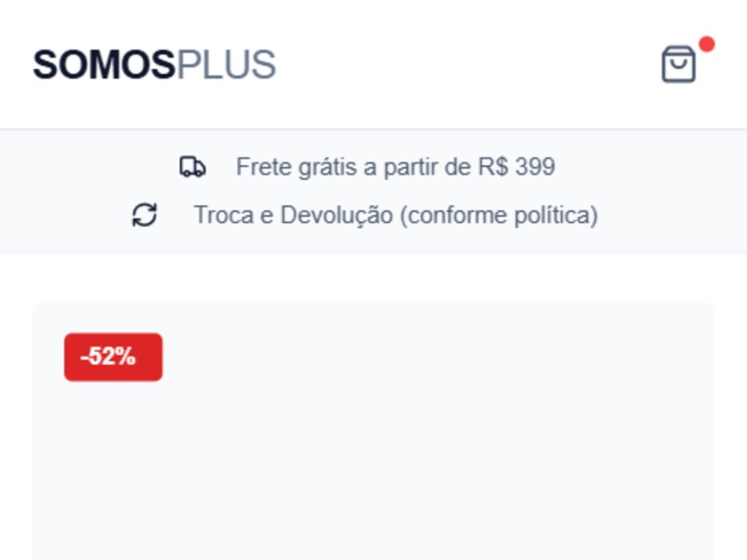The width and height of the screenshot is (747, 560).
Task: Select the light PLUS part of logo
Action: 226,65
